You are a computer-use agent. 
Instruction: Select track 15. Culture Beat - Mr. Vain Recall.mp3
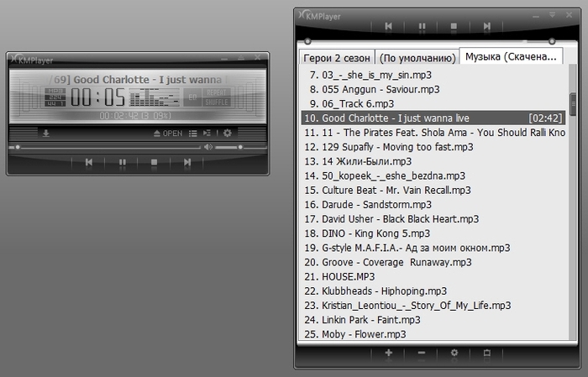pos(433,190)
